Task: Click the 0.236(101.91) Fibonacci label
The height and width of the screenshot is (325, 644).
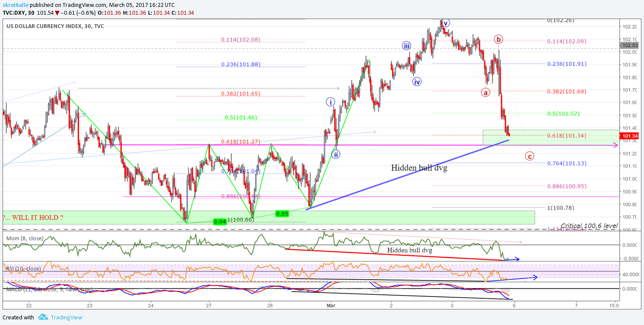Action: [x=567, y=64]
